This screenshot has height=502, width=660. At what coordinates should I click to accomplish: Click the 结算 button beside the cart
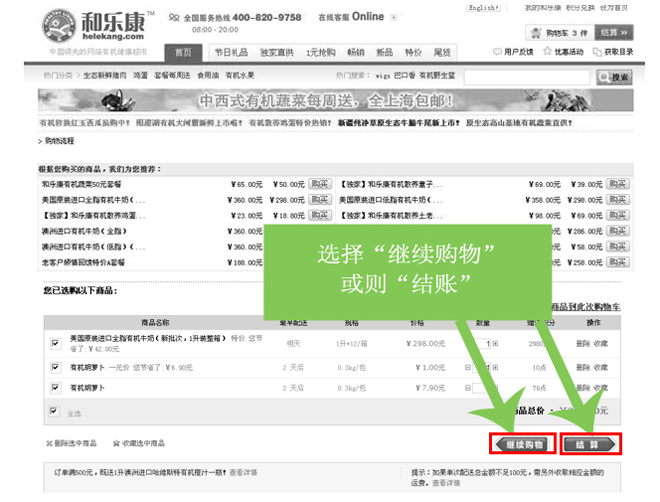(x=613, y=33)
